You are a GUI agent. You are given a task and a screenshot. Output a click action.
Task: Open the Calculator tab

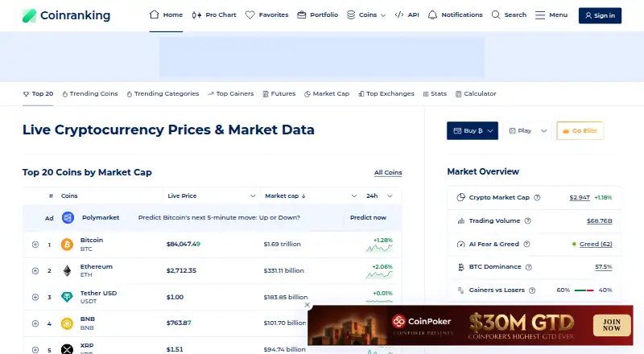476,93
